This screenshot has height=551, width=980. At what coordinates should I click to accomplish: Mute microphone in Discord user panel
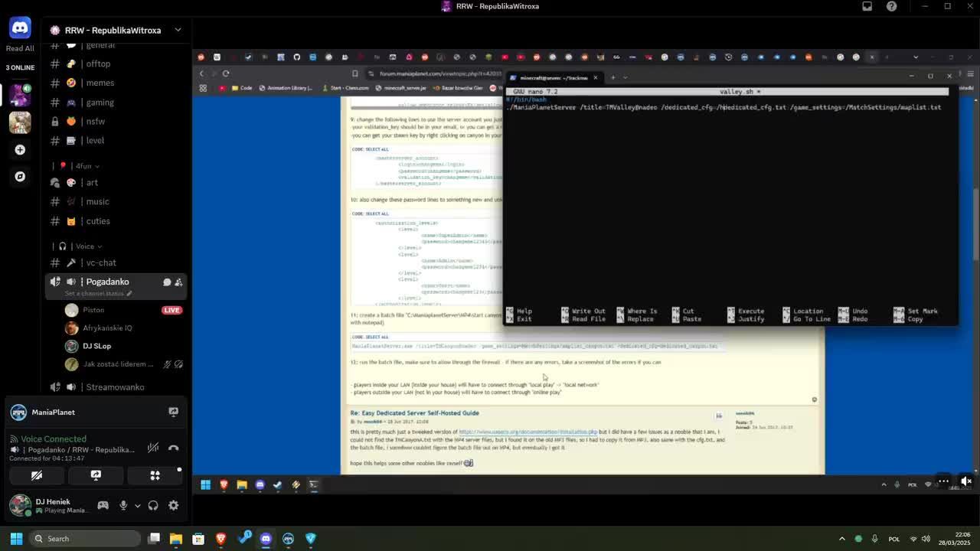122,505
